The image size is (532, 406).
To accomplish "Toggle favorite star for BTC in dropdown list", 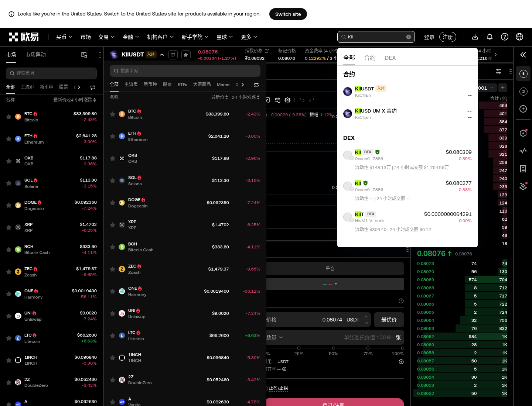I will [113, 114].
